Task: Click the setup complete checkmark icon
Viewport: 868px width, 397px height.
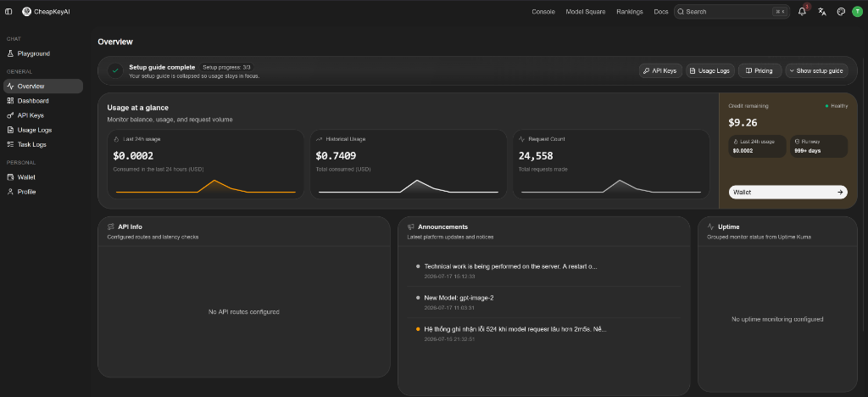Action: [115, 71]
